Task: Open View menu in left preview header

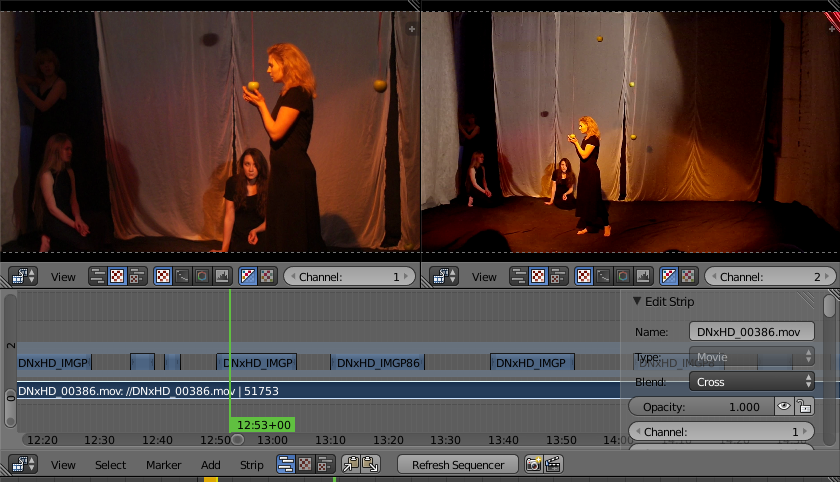Action: (63, 277)
